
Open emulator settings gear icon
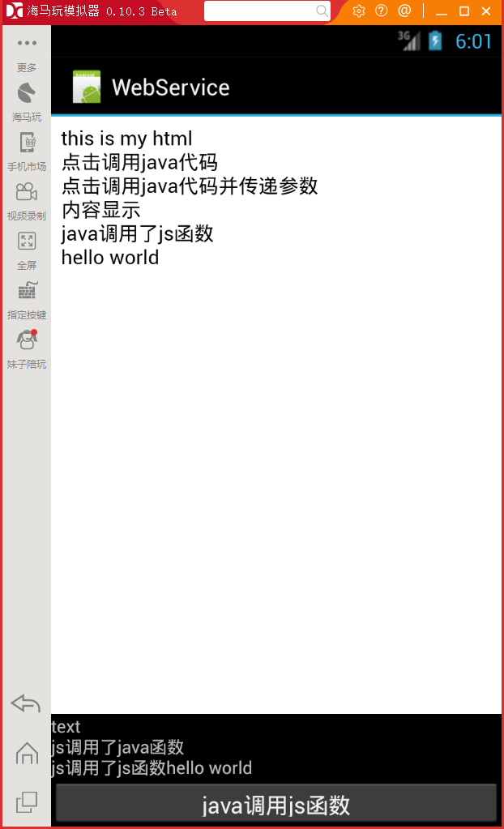pyautogui.click(x=359, y=11)
